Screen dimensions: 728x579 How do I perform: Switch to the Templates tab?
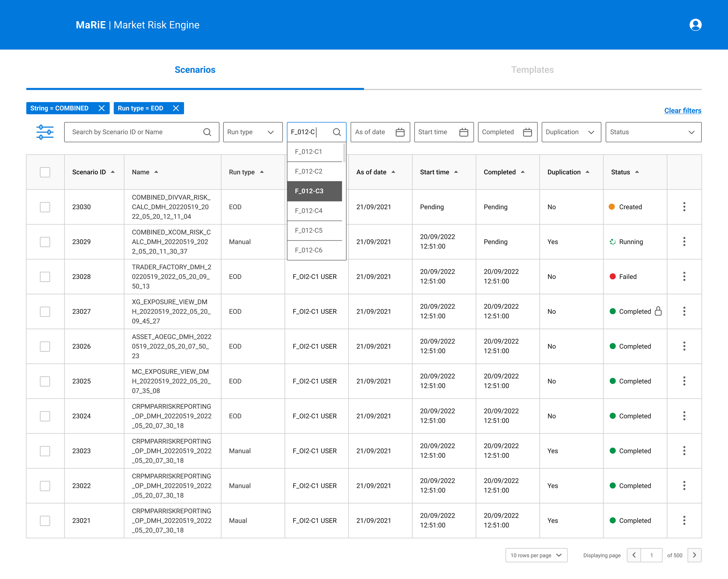point(532,70)
